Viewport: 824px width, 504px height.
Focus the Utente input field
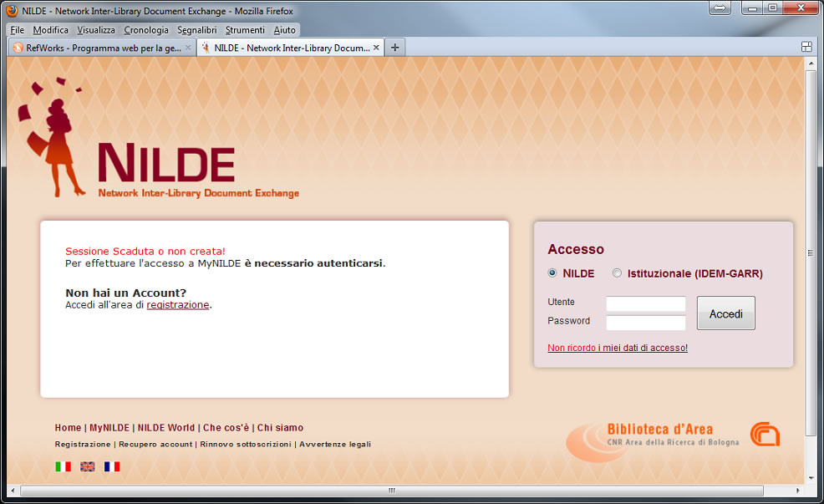(x=645, y=303)
